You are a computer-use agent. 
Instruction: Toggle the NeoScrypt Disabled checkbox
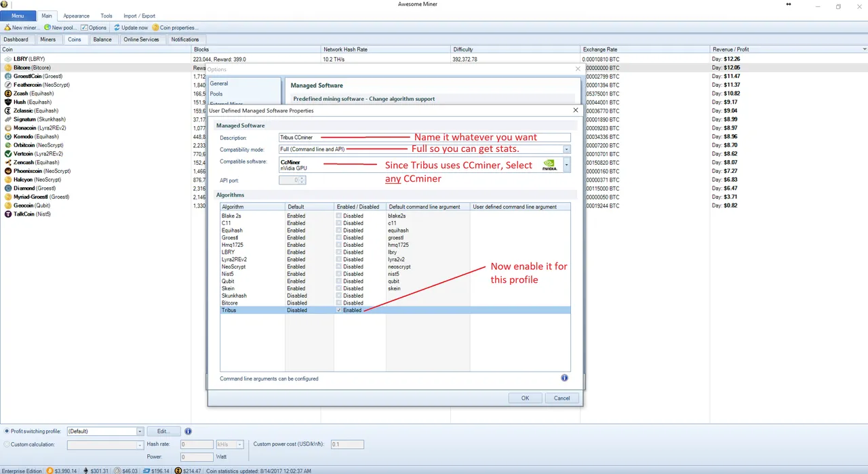[x=339, y=266]
